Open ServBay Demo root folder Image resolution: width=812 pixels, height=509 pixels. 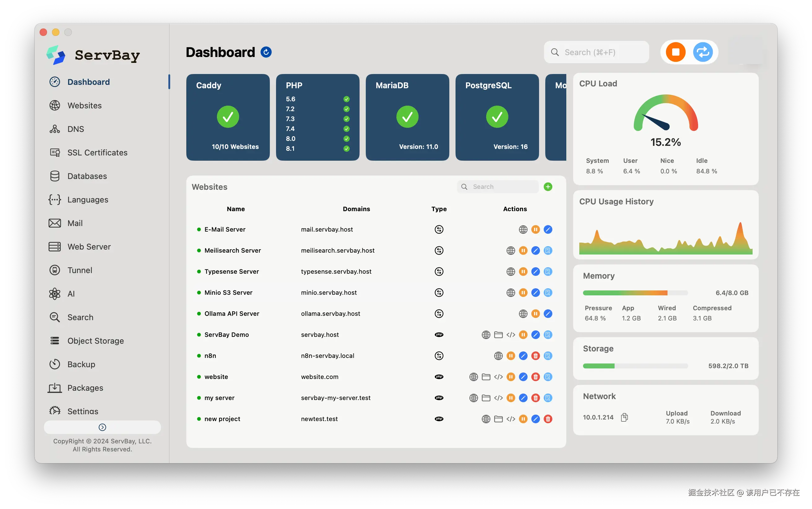click(x=498, y=335)
